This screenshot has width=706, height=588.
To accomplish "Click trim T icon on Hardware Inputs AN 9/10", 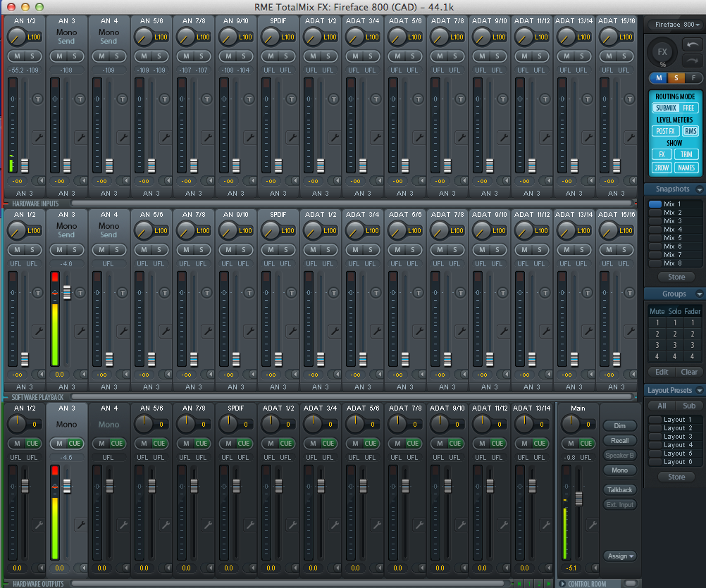I will (249, 99).
